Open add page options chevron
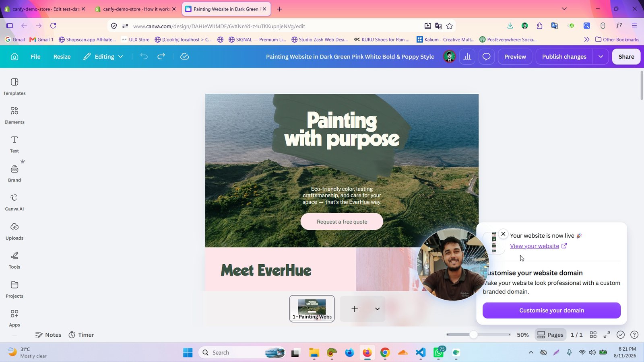Image resolution: width=644 pixels, height=362 pixels. click(377, 309)
